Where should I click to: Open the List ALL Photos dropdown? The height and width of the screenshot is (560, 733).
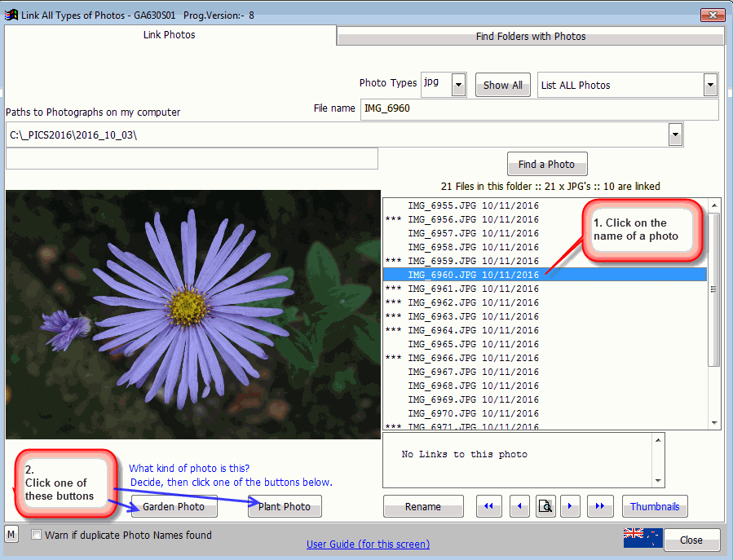tap(710, 85)
